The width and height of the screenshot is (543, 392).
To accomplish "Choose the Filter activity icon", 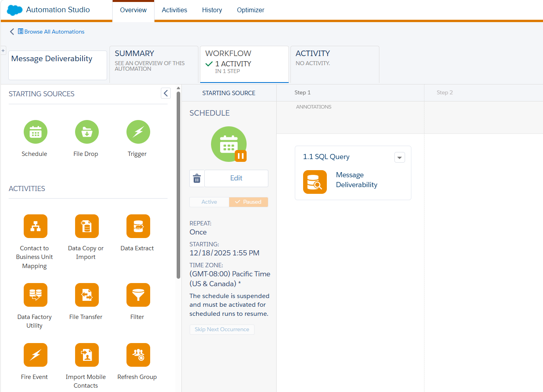I will point(138,295).
